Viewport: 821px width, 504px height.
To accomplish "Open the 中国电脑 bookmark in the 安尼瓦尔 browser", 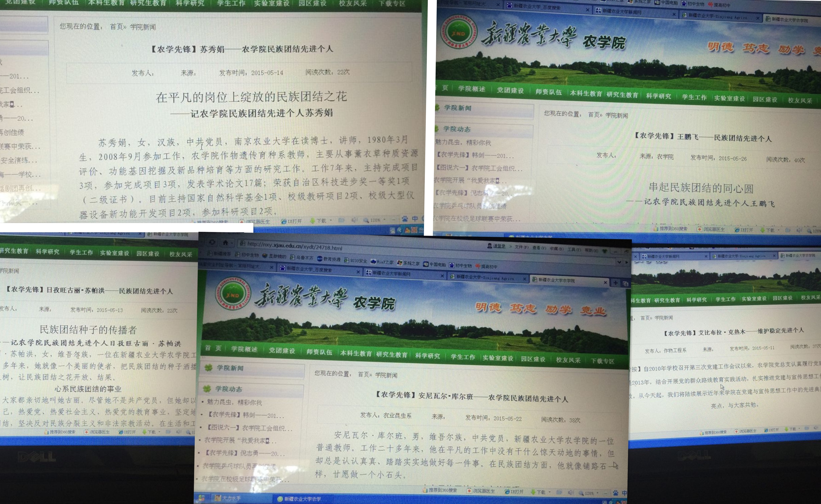I will [435, 264].
